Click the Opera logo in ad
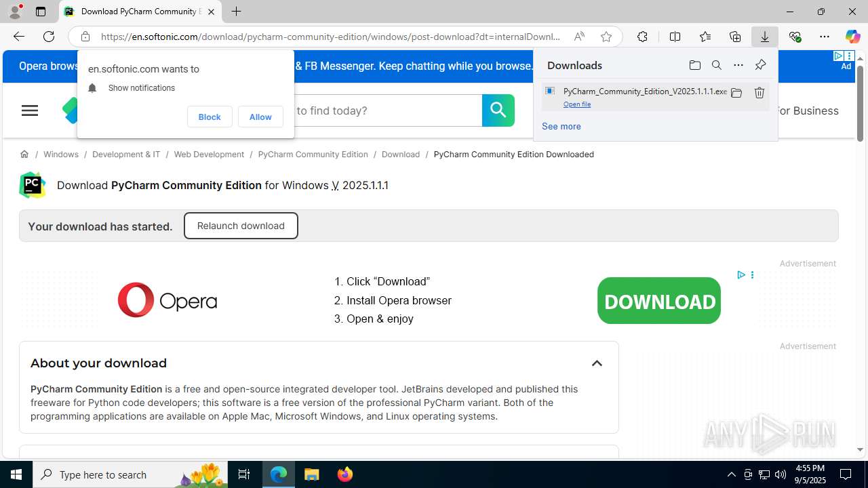Image resolution: width=868 pixels, height=488 pixels. point(167,300)
